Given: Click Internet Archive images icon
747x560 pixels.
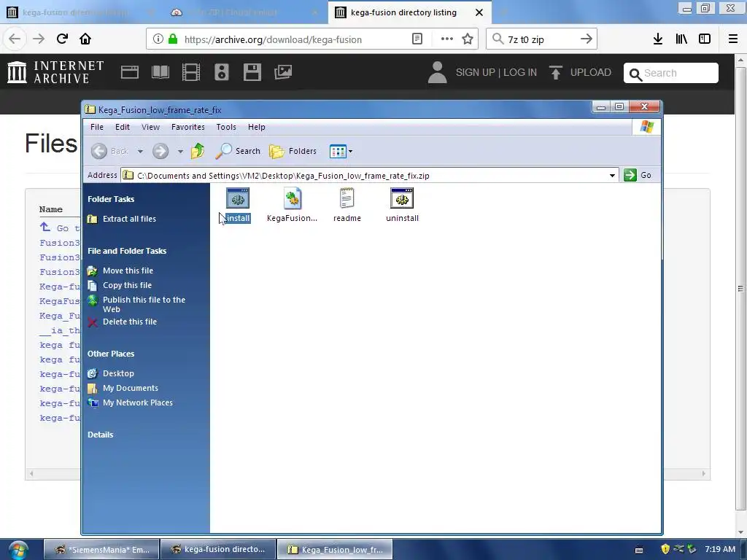Looking at the screenshot, I should [x=283, y=72].
